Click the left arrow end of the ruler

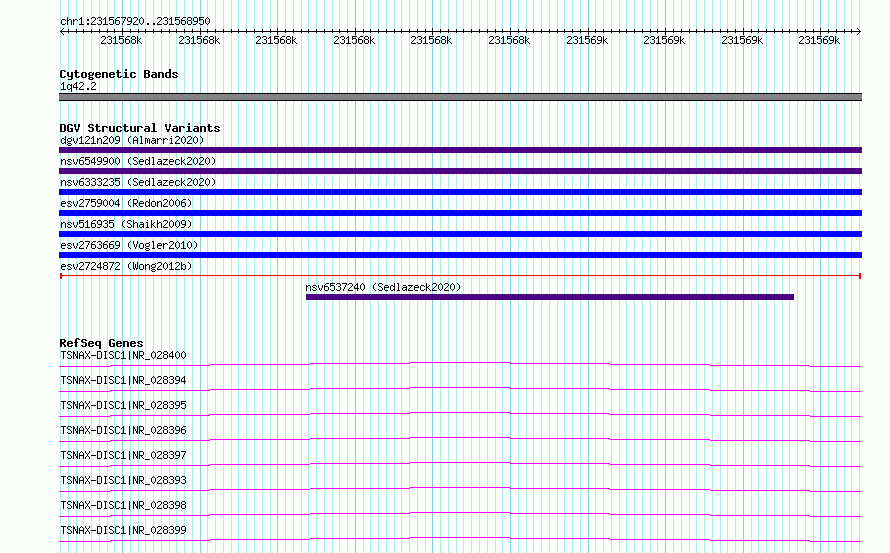(62, 31)
